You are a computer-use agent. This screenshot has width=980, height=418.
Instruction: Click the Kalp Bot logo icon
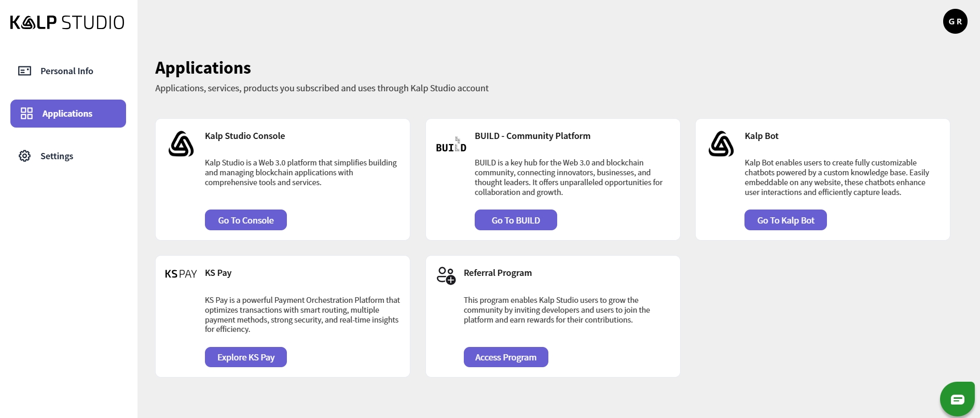click(721, 144)
